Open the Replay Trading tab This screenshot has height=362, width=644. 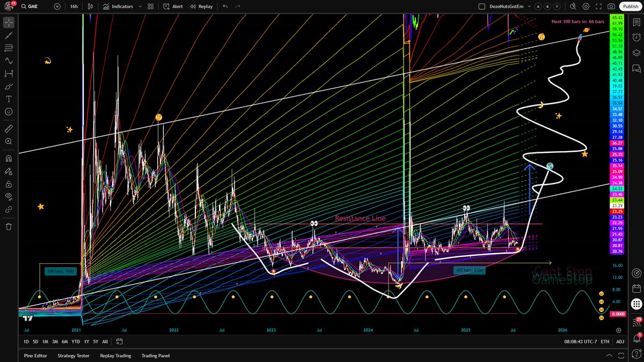click(x=115, y=356)
